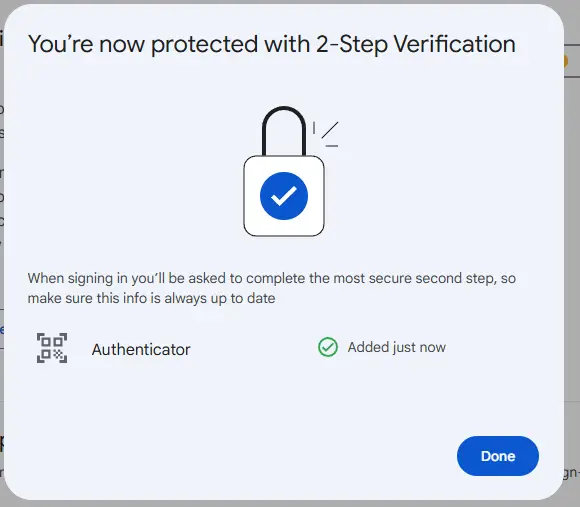580x507 pixels.
Task: Select the Authenticator label
Action: (x=141, y=349)
